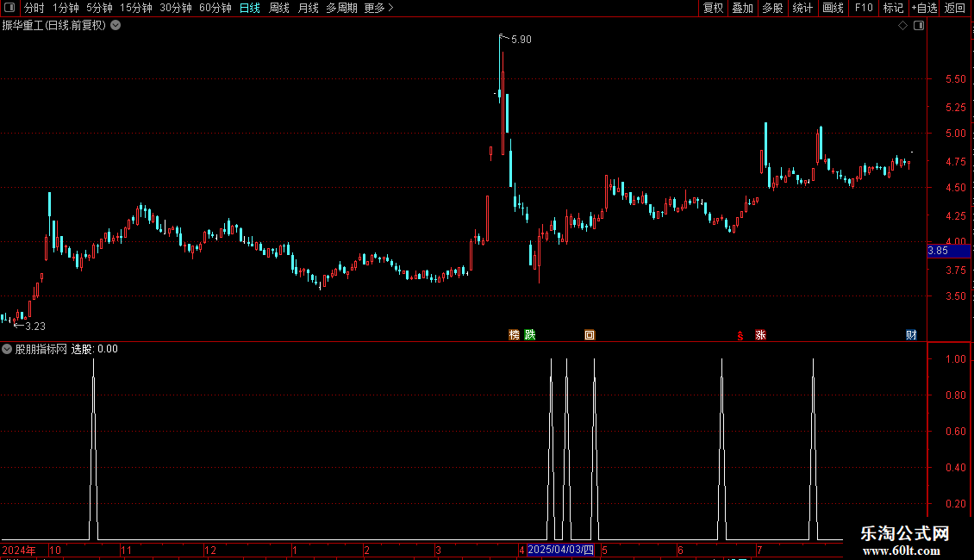Click the 统计 statistics button

[x=802, y=8]
